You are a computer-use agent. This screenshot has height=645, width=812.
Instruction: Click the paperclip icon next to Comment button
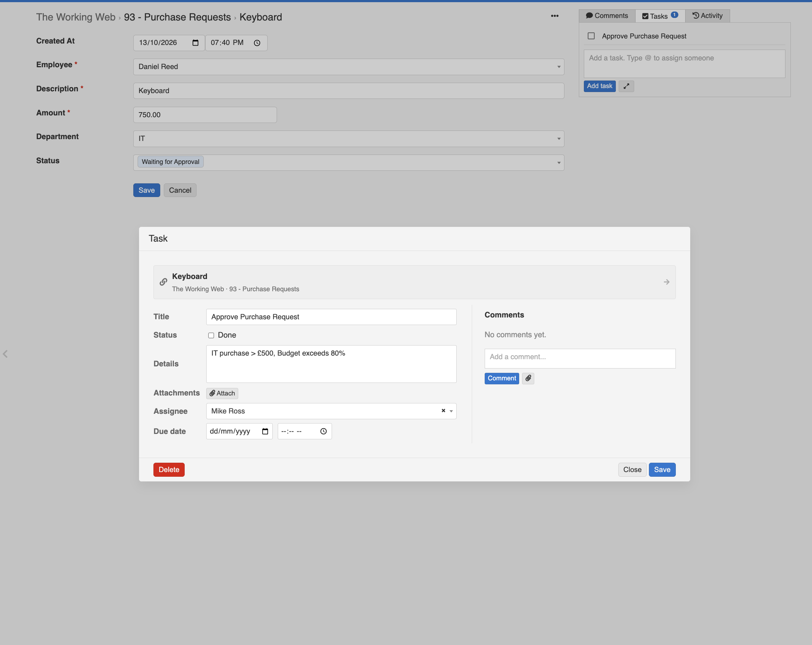(x=528, y=378)
